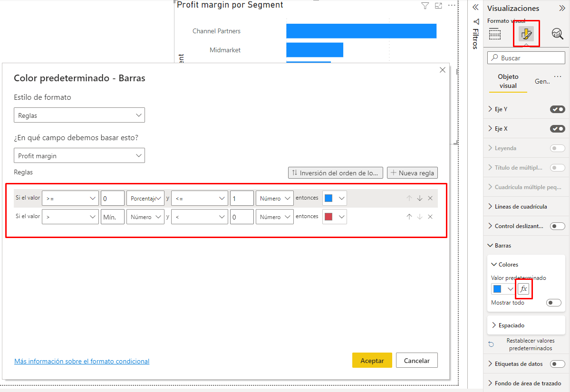Delete the first rule with X icon
This screenshot has height=392, width=570.
click(430, 198)
